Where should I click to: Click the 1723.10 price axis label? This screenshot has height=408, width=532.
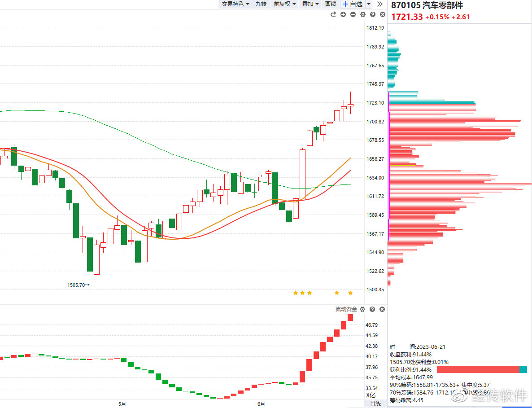375,103
